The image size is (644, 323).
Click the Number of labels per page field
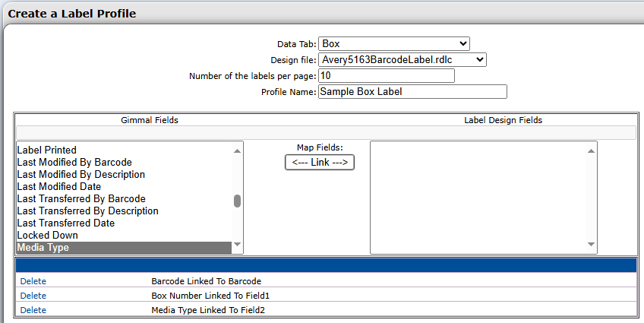pos(386,76)
